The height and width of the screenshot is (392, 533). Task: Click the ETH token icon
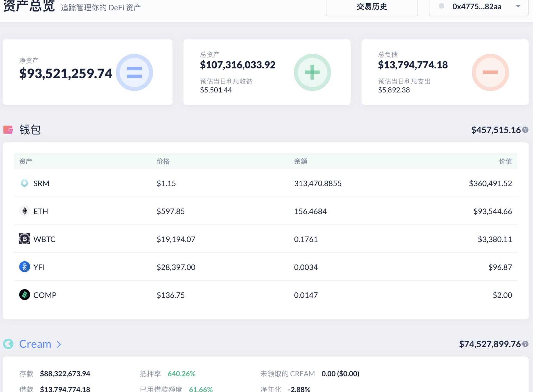pos(24,211)
